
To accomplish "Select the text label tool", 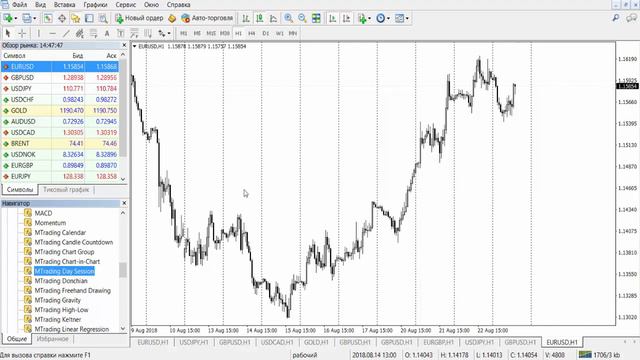I will [120, 33].
